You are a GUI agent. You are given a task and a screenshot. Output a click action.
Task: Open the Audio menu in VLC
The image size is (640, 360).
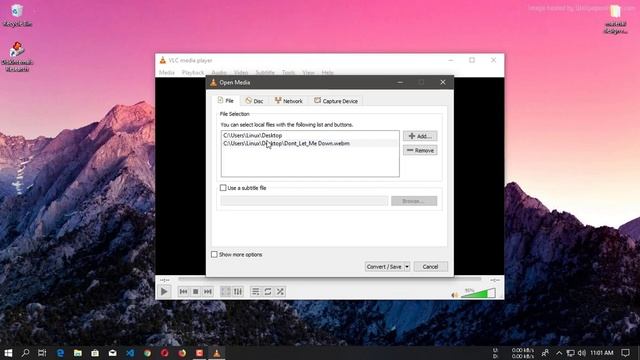point(219,72)
